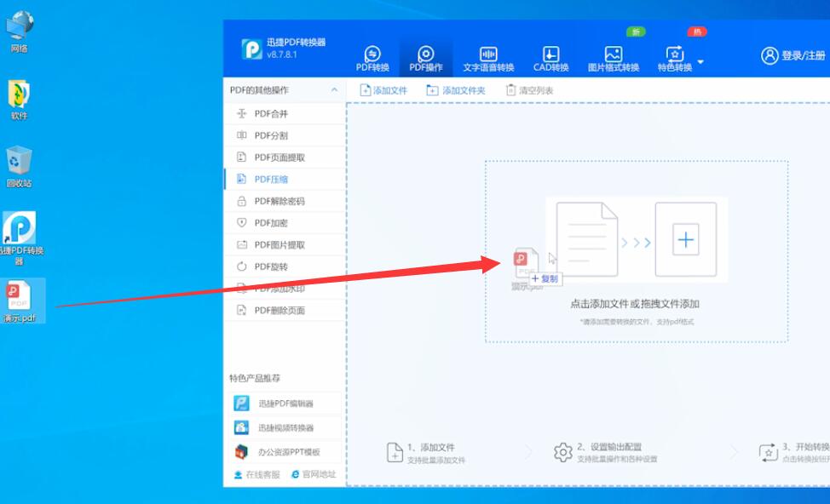830x504 pixels.
Task: Click 官网地址 website link
Action: tap(314, 474)
